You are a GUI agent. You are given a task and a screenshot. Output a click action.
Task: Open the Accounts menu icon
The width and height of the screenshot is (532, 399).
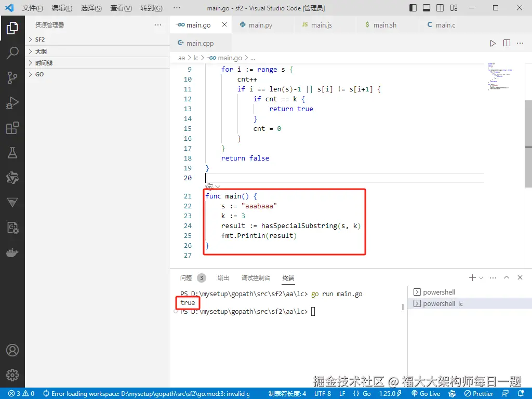12,350
